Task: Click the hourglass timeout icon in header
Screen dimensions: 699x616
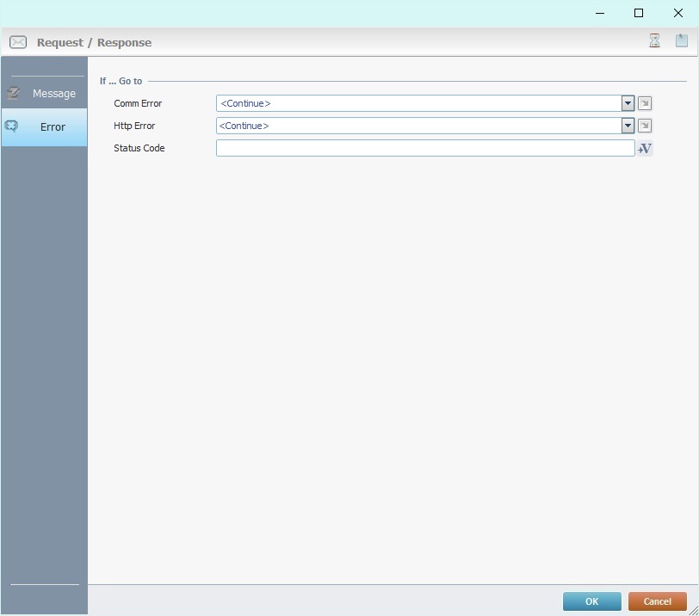Action: tap(654, 40)
